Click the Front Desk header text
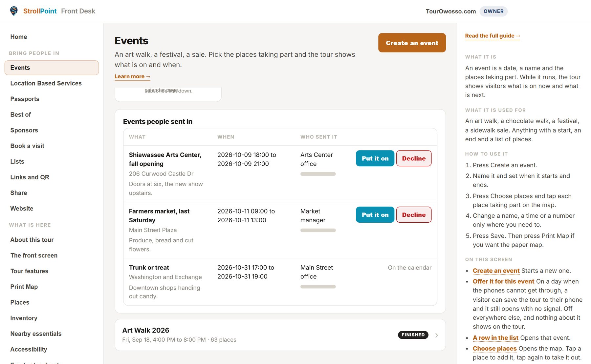The image size is (591, 364). [x=78, y=11]
